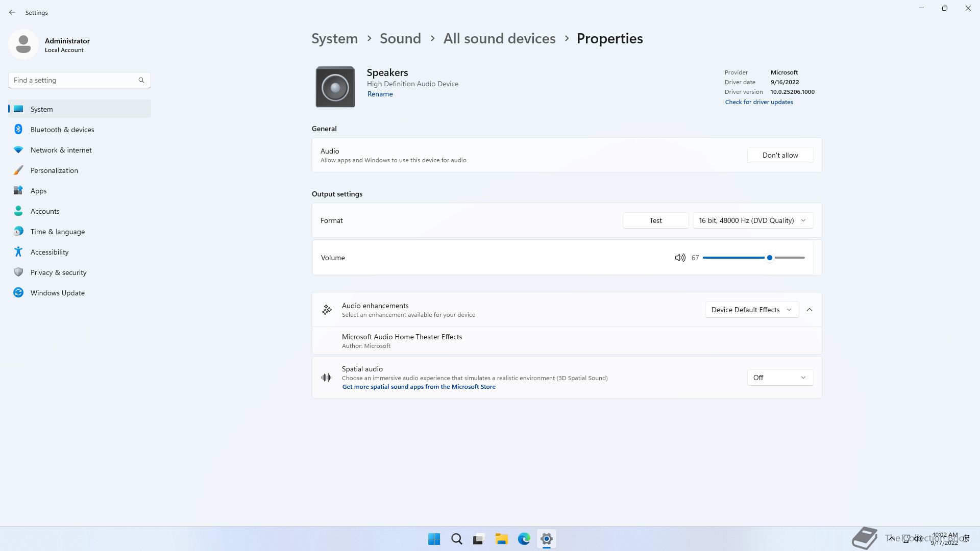This screenshot has height=551, width=980.
Task: Click the driver version 10.0.25206.1000 value
Action: [x=793, y=92]
